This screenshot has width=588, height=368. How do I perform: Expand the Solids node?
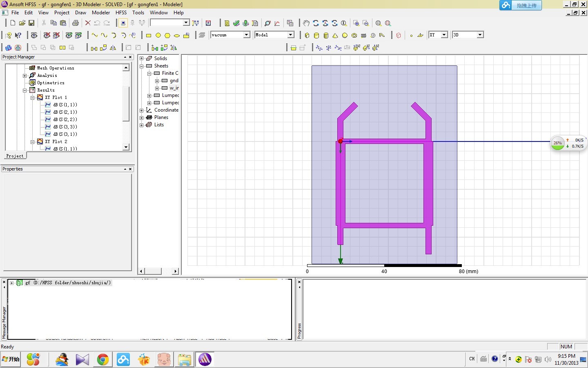(x=142, y=58)
